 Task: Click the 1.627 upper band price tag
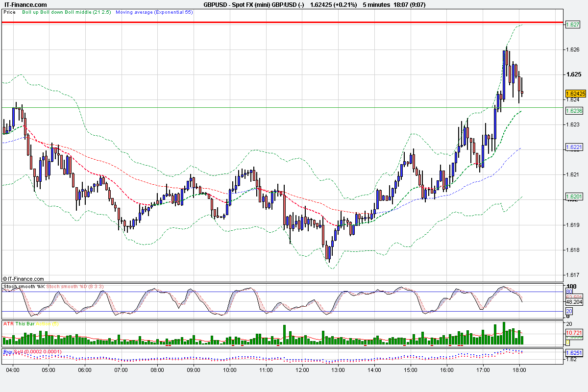(573, 24)
